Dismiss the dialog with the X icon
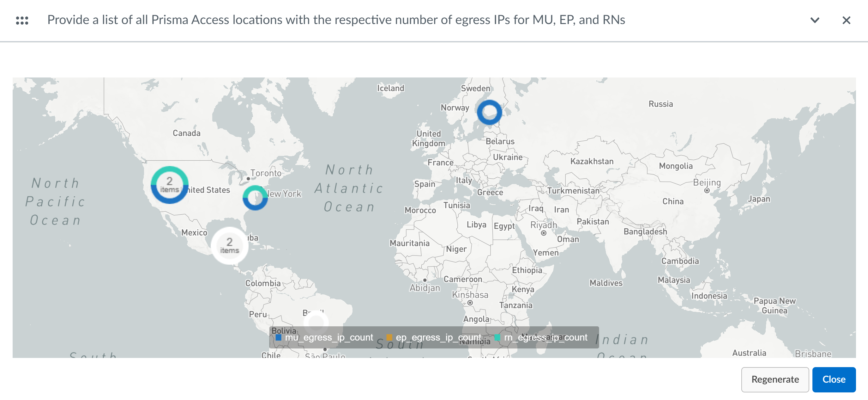The image size is (868, 400). (846, 20)
